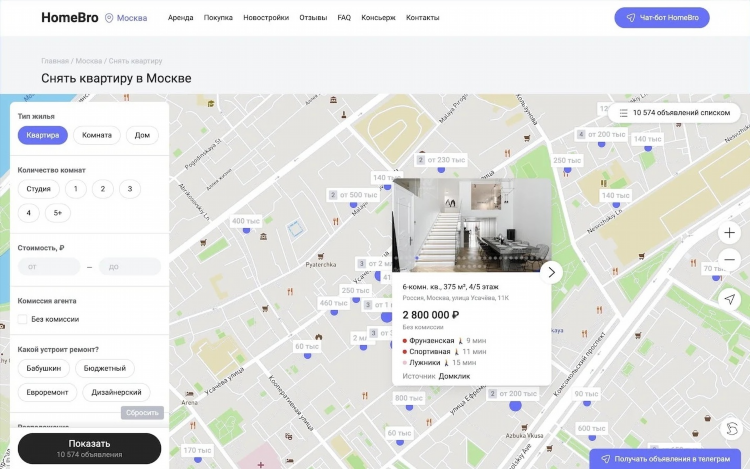The width and height of the screenshot is (750, 469).
Task: Select the Бабушкин renovation option
Action: [44, 369]
